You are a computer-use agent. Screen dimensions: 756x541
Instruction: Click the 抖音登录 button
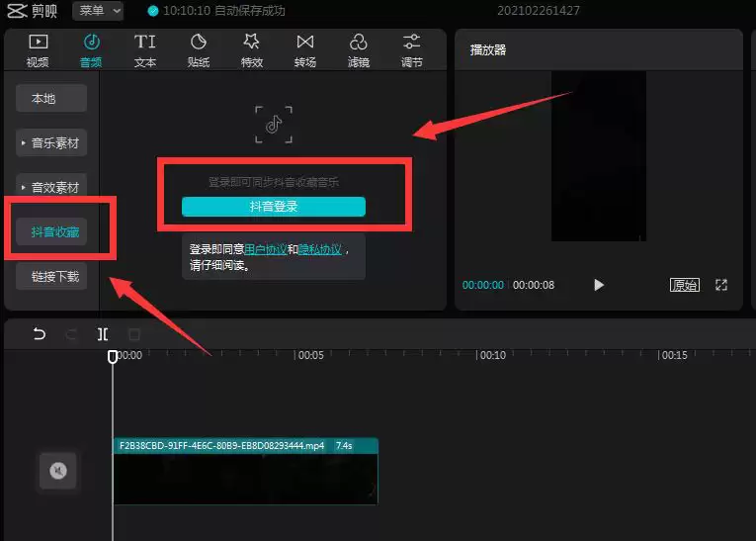(x=274, y=207)
